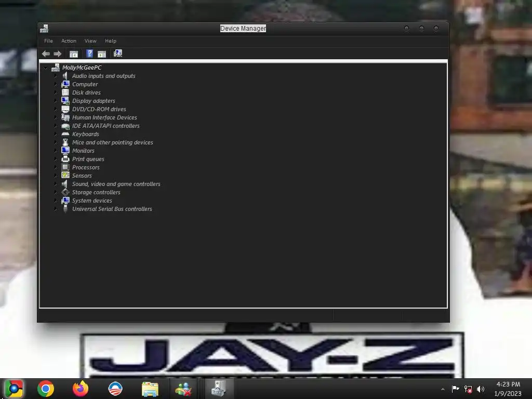Go back using toolbar Back arrow
Image resolution: width=532 pixels, height=399 pixels.
coord(46,54)
